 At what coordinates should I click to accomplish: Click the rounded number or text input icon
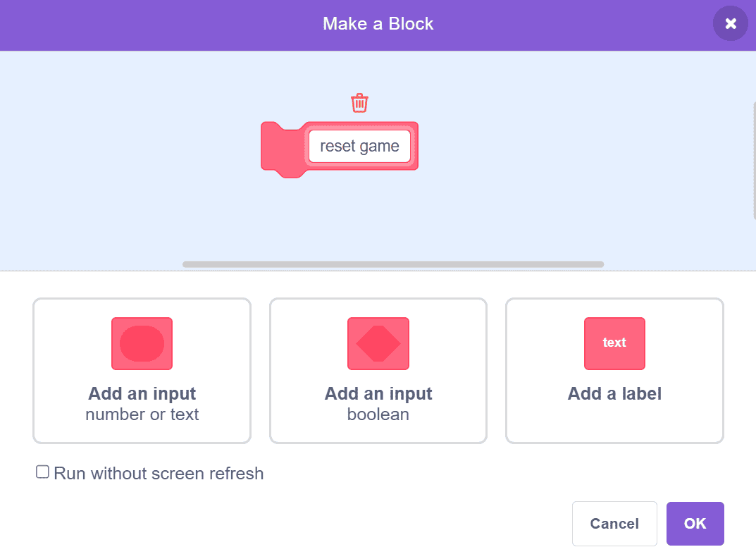(142, 343)
